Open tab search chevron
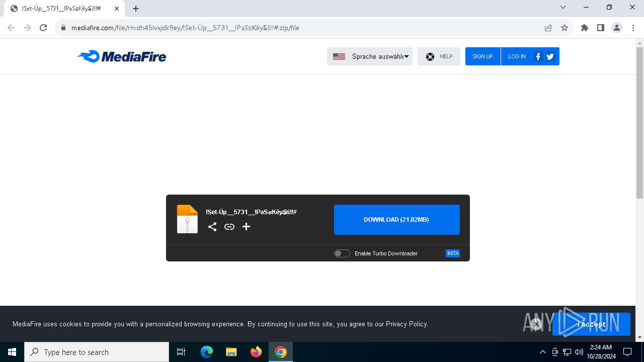 click(563, 7)
